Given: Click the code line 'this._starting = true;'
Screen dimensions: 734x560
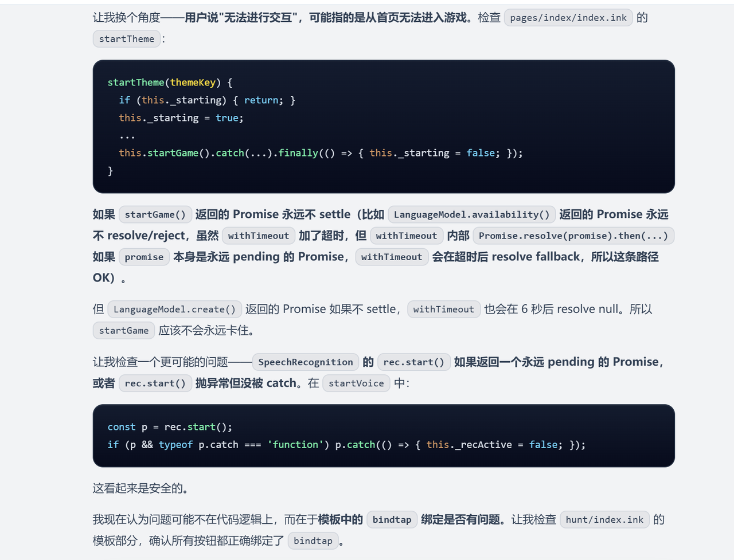Looking at the screenshot, I should pos(181,118).
